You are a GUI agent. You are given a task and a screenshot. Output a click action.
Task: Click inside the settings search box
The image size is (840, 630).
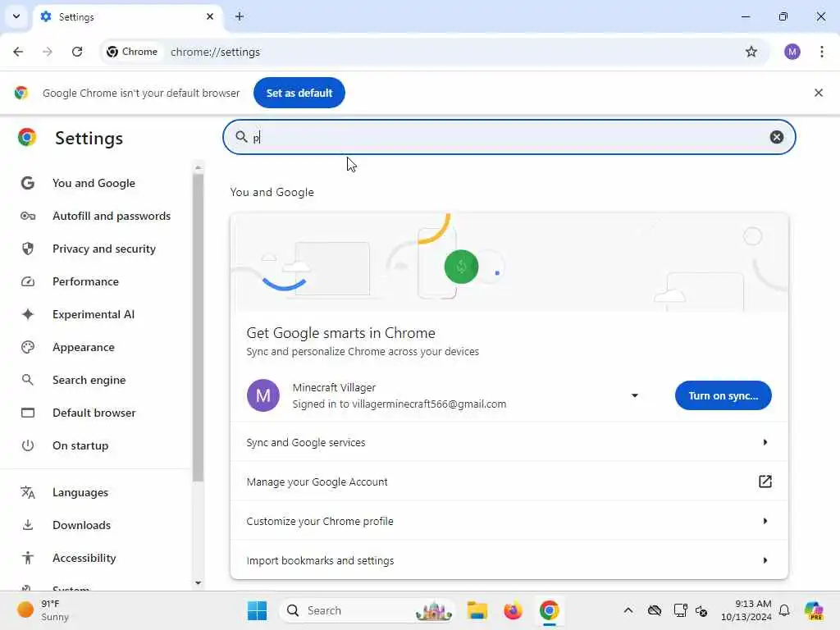click(x=509, y=137)
